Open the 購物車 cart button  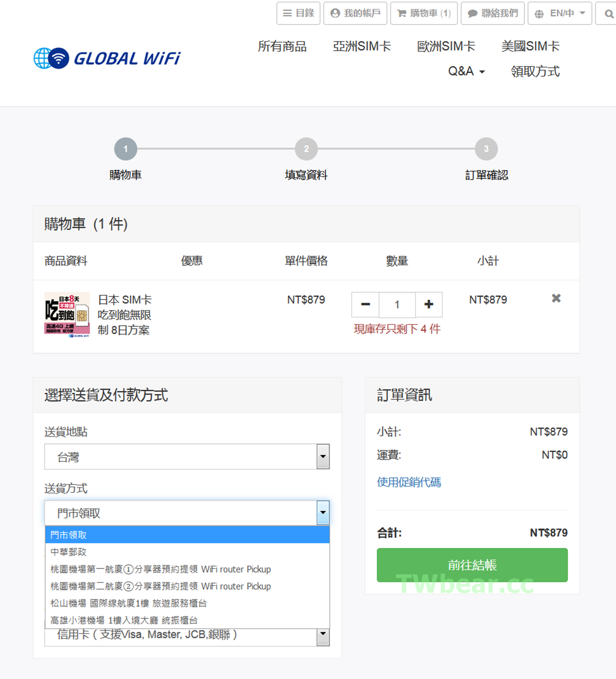[x=424, y=13]
